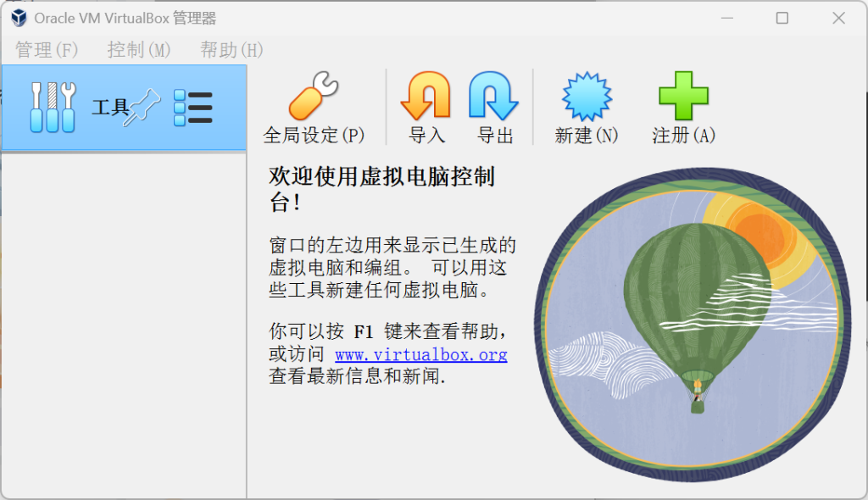Click the empty virtual machine list area

click(123, 322)
